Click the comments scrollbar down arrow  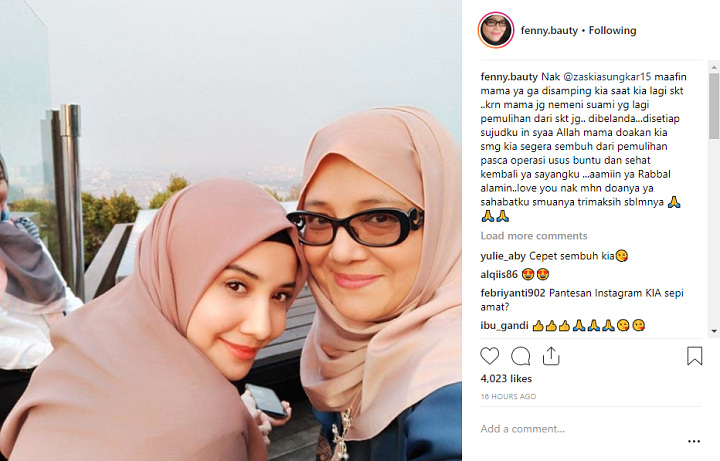coord(714,331)
